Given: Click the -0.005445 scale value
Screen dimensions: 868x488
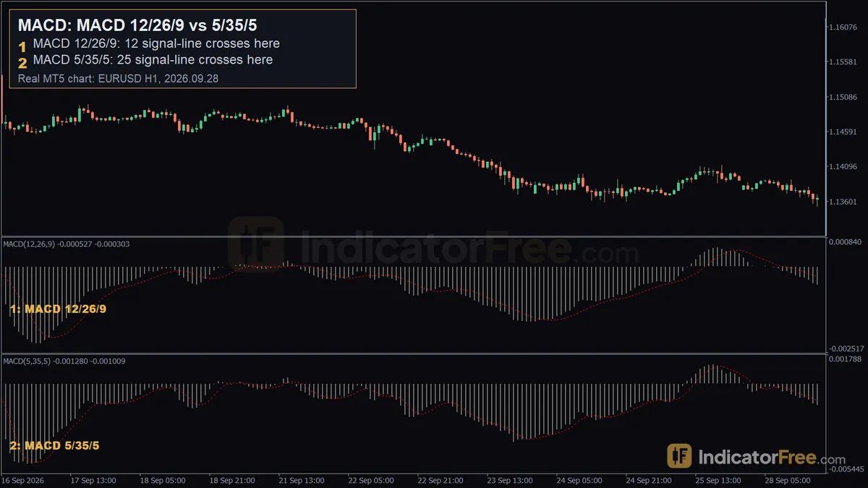Looking at the screenshot, I should (847, 469).
